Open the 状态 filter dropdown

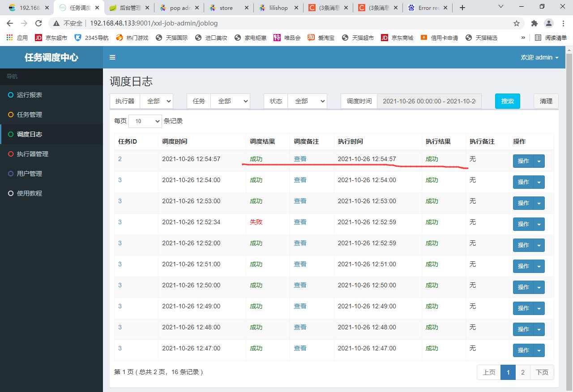coord(308,101)
